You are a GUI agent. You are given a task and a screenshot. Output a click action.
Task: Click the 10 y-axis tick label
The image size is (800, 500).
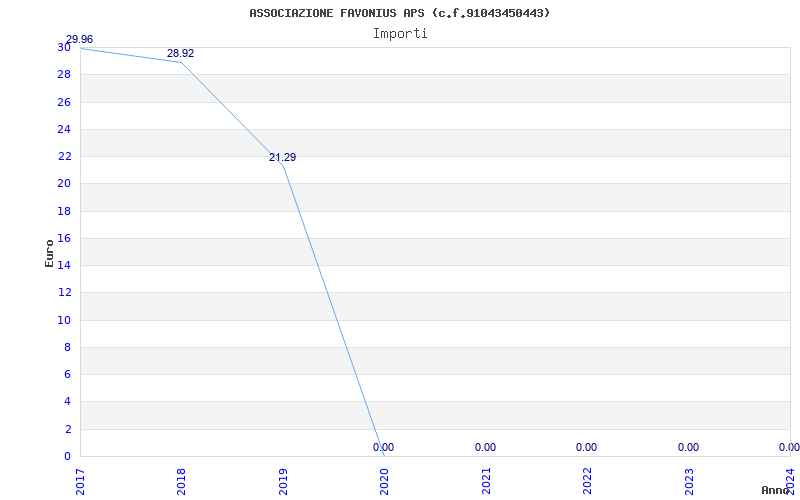coord(64,320)
